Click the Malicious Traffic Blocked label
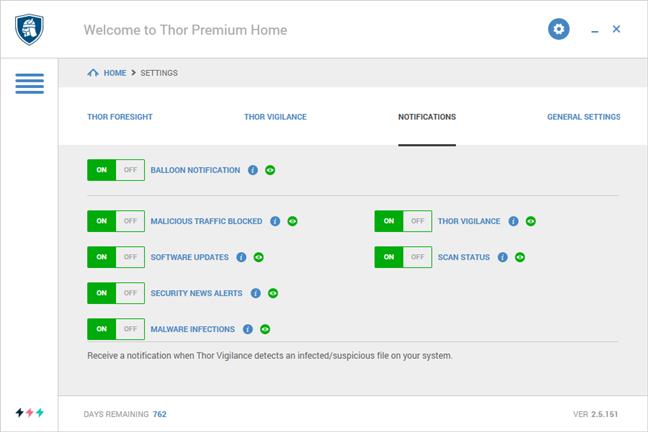This screenshot has height=432, width=648. (206, 221)
